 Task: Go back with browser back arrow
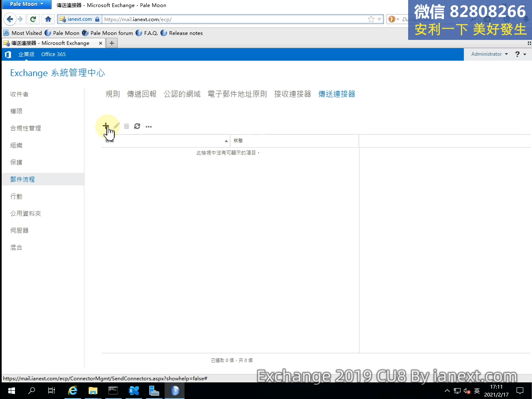click(x=10, y=19)
